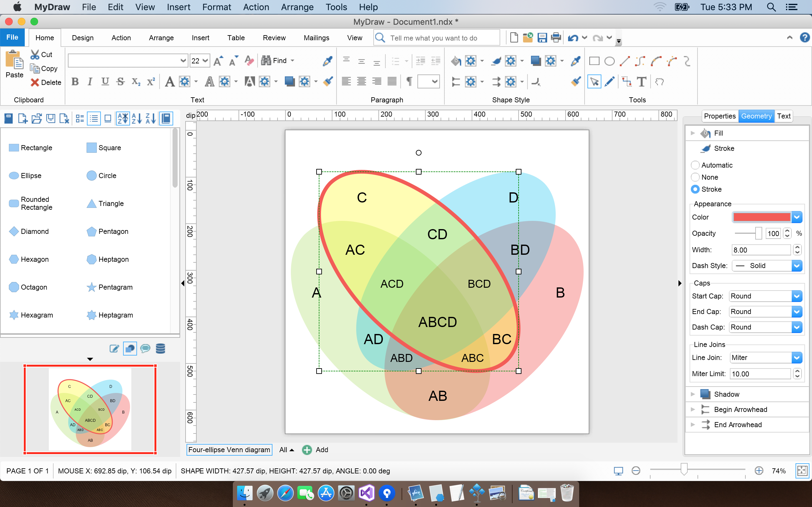The image size is (812, 507).
Task: Select the Pen drawing tool
Action: [x=610, y=81]
